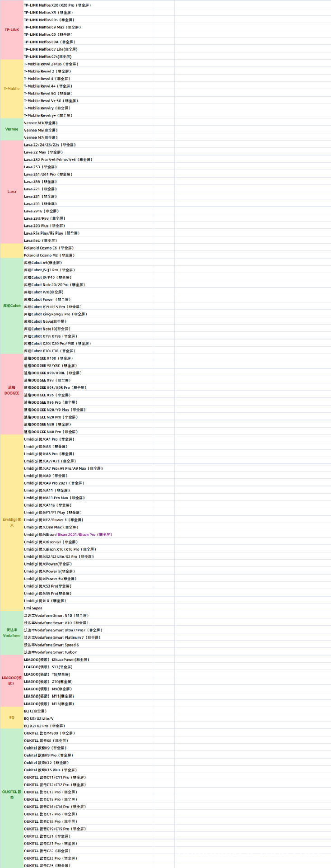Click the TP-LINK Neffos X20/X20 Pro cell
The image size is (331, 868).
(x=88, y=5)
